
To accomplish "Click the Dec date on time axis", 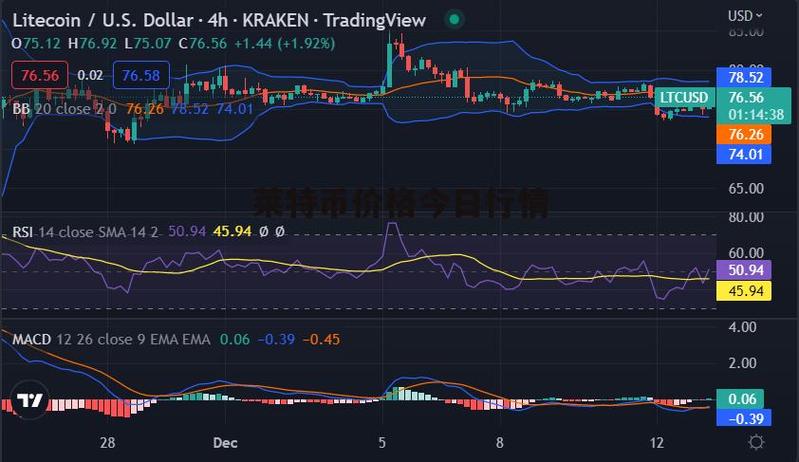I will pyautogui.click(x=224, y=441).
